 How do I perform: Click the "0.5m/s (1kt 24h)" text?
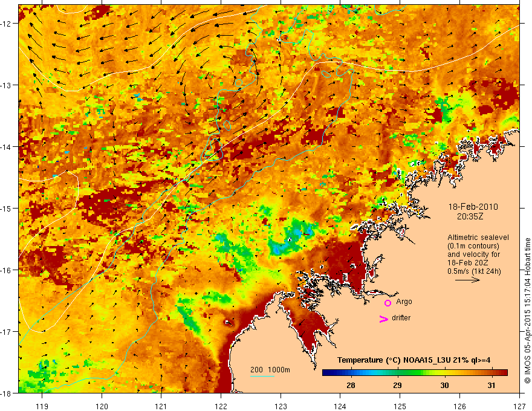click(x=474, y=271)
